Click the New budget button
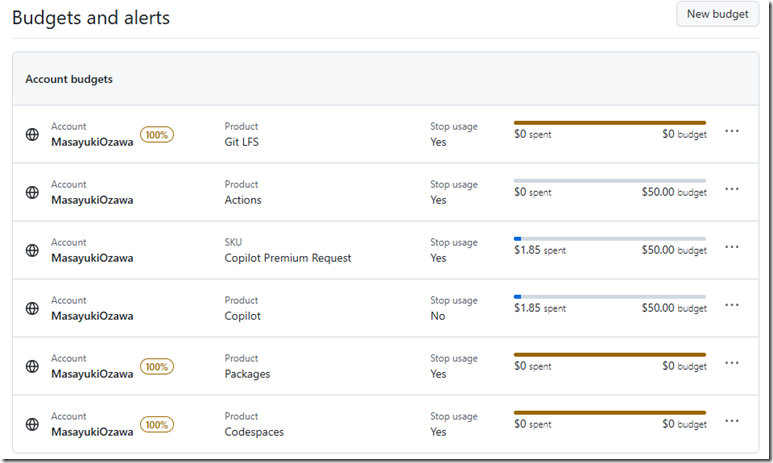This screenshot has width=773, height=463. click(x=717, y=14)
